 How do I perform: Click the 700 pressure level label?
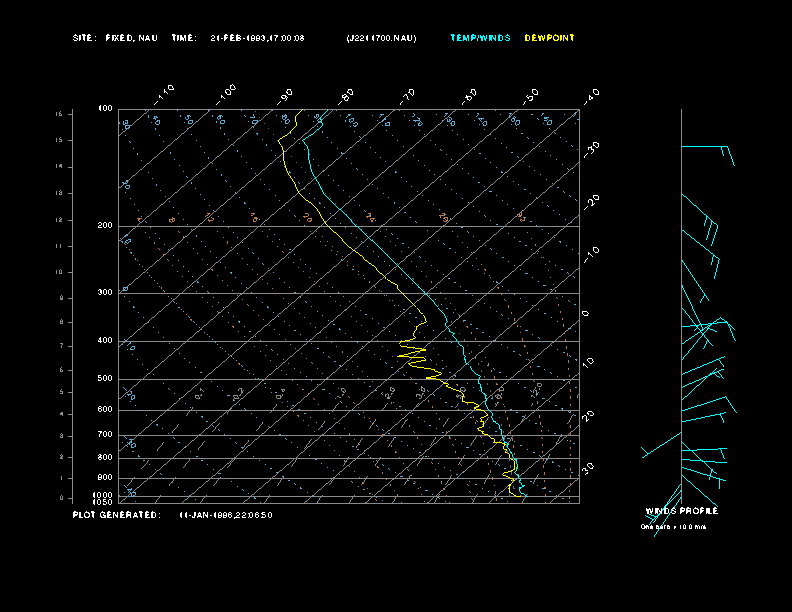coord(104,435)
